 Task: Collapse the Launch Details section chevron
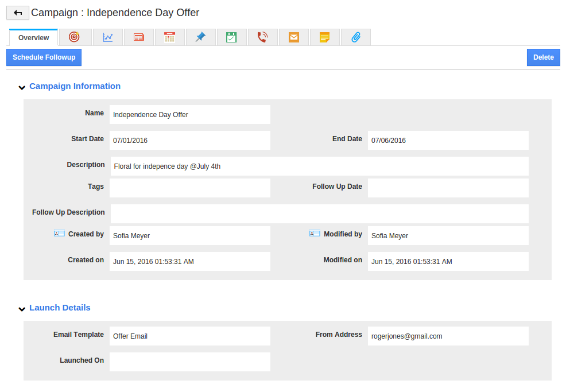(x=22, y=309)
